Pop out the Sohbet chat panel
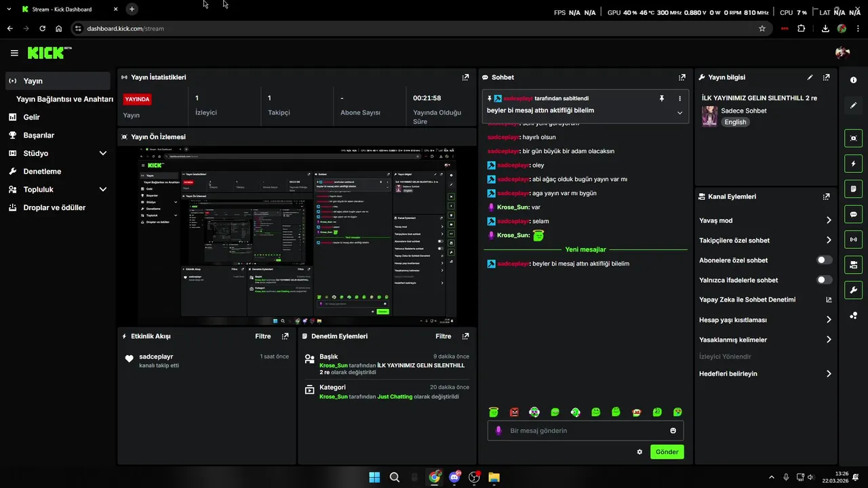The height and width of the screenshot is (488, 868). [682, 77]
